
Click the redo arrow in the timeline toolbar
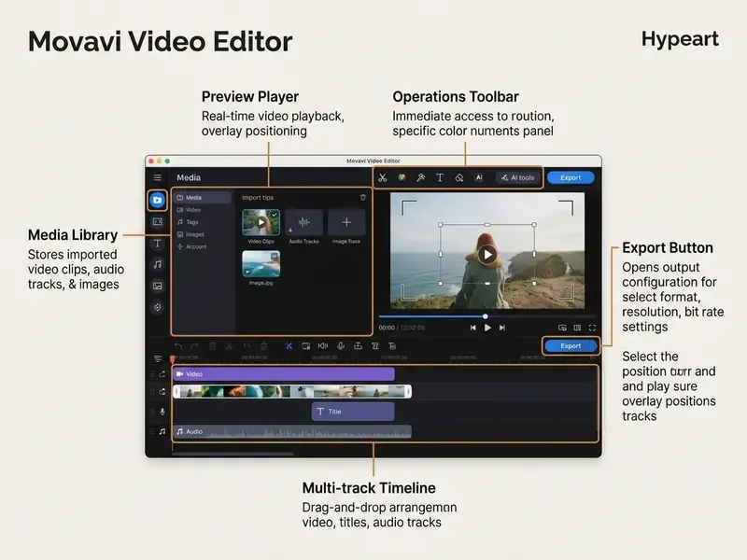195,346
